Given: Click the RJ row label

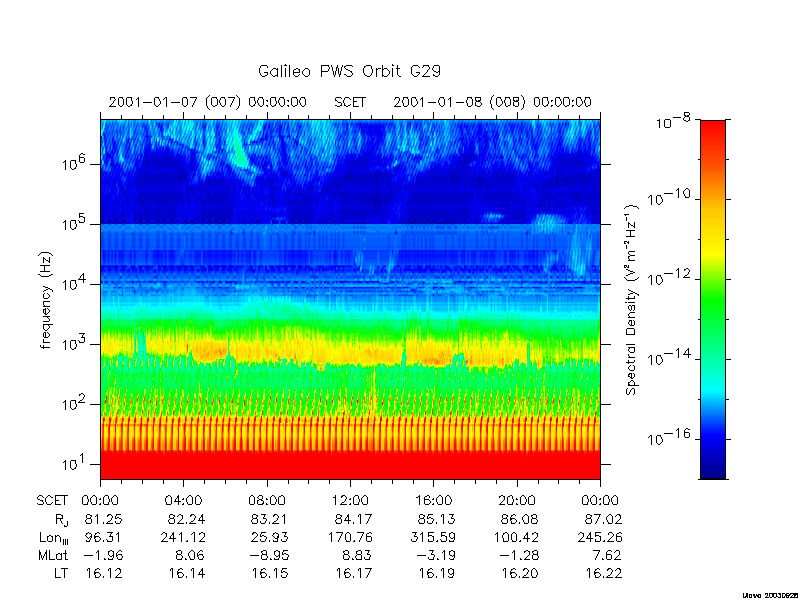Looking at the screenshot, I should [x=62, y=520].
